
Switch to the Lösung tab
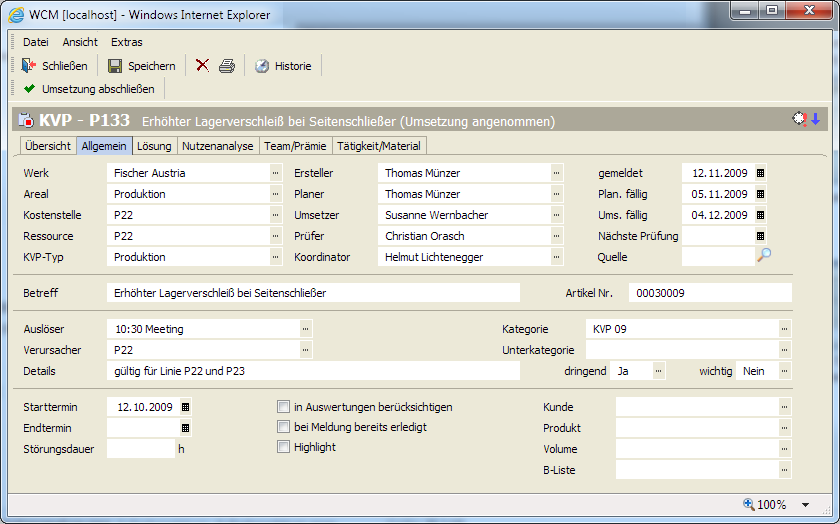154,146
